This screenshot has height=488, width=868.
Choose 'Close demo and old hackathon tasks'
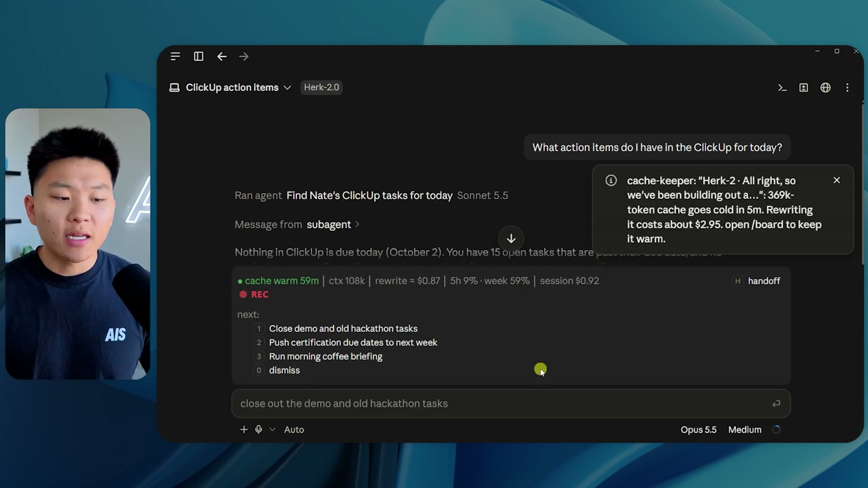click(343, 329)
